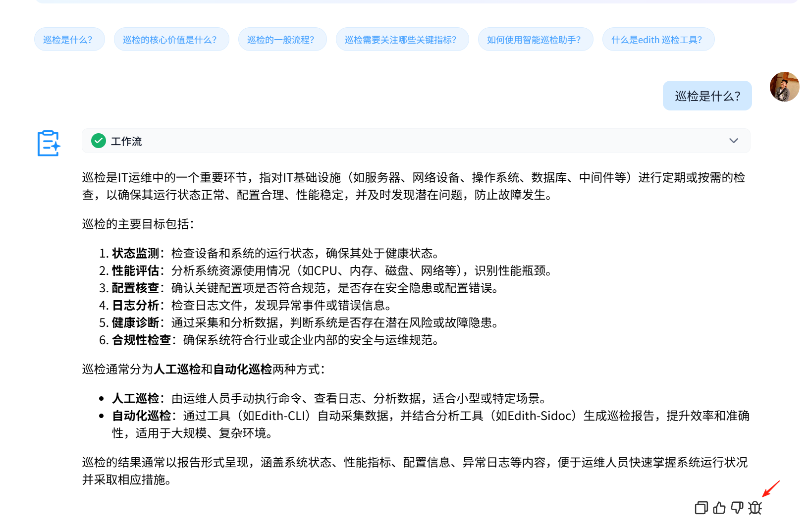Open the "巡检需要关注哪些关键指标?" question
This screenshot has height=532, width=808.
point(402,39)
